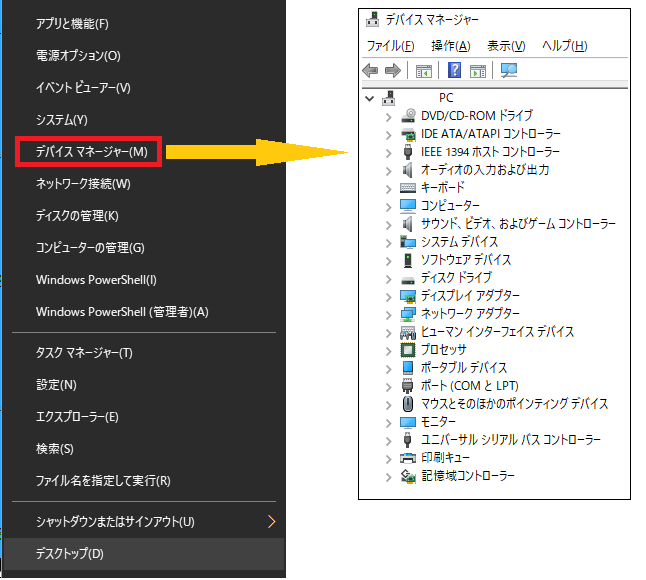This screenshot has height=580, width=646.
Task: Expand the ネットワーク アダプター category
Action: 389,313
